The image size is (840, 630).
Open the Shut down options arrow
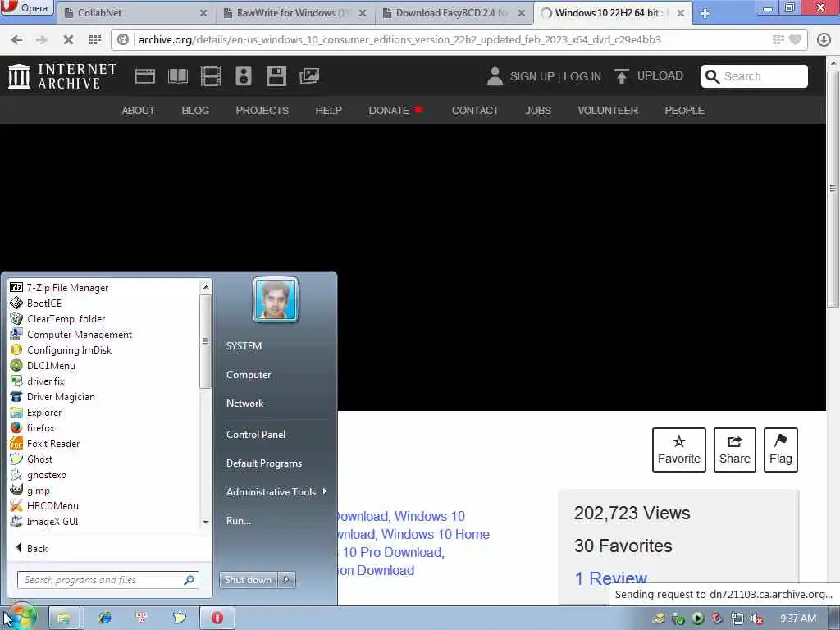286,580
